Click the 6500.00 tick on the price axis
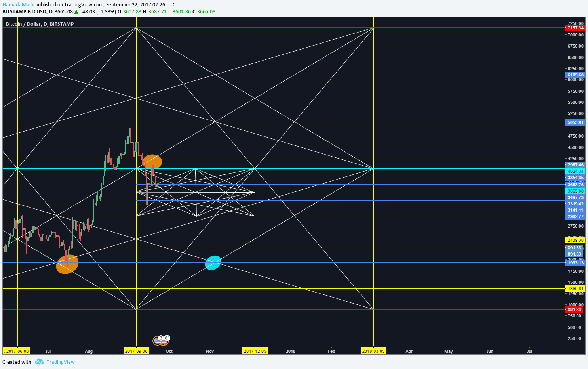This screenshot has height=369, width=588. (x=575, y=57)
